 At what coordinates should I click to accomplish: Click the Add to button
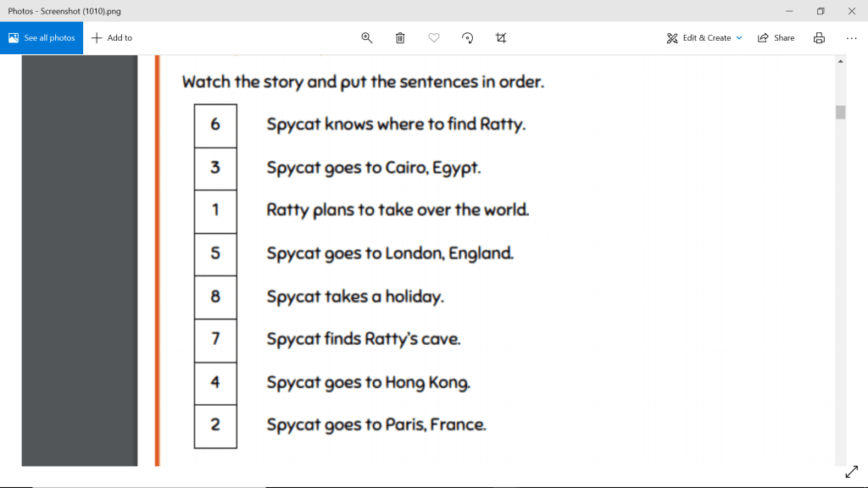tap(112, 38)
